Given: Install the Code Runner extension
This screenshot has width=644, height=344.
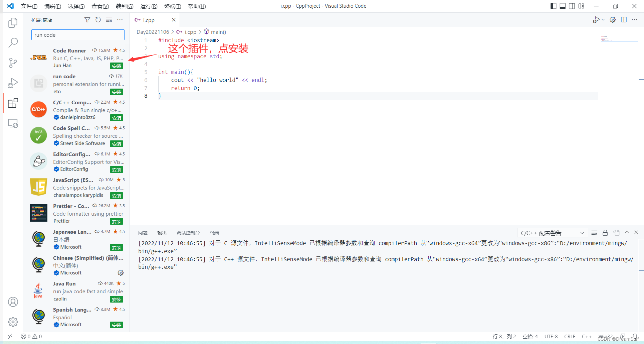Looking at the screenshot, I should tap(117, 66).
